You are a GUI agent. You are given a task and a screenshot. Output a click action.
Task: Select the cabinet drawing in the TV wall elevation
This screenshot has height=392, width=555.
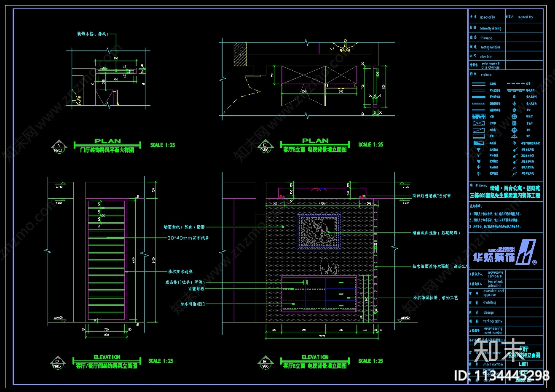pos(319,293)
